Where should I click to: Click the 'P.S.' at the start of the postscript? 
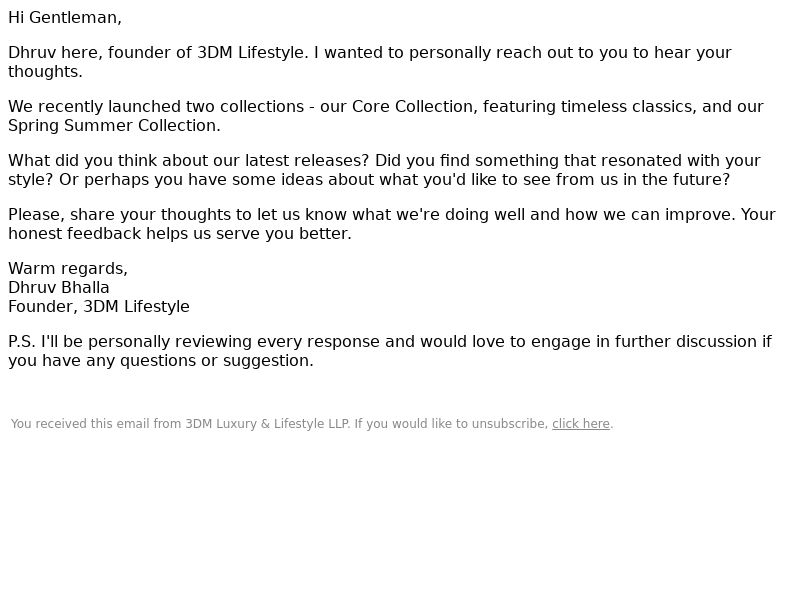click(x=22, y=342)
